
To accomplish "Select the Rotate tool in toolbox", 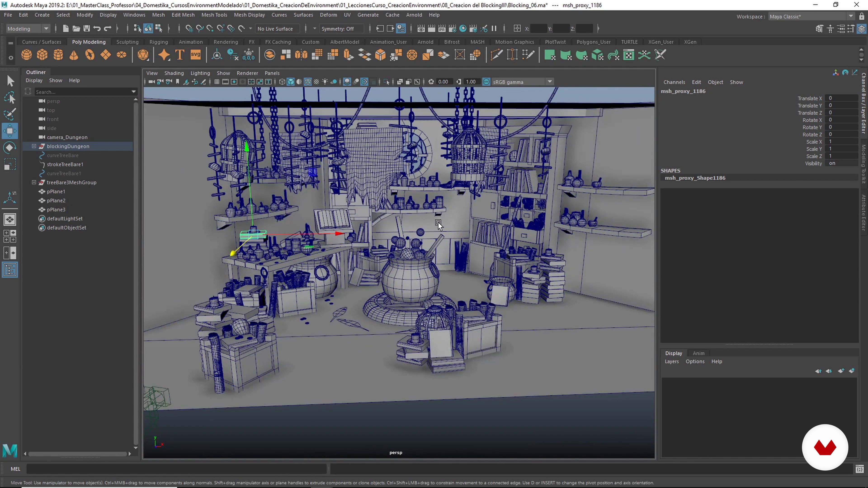I will [9, 148].
